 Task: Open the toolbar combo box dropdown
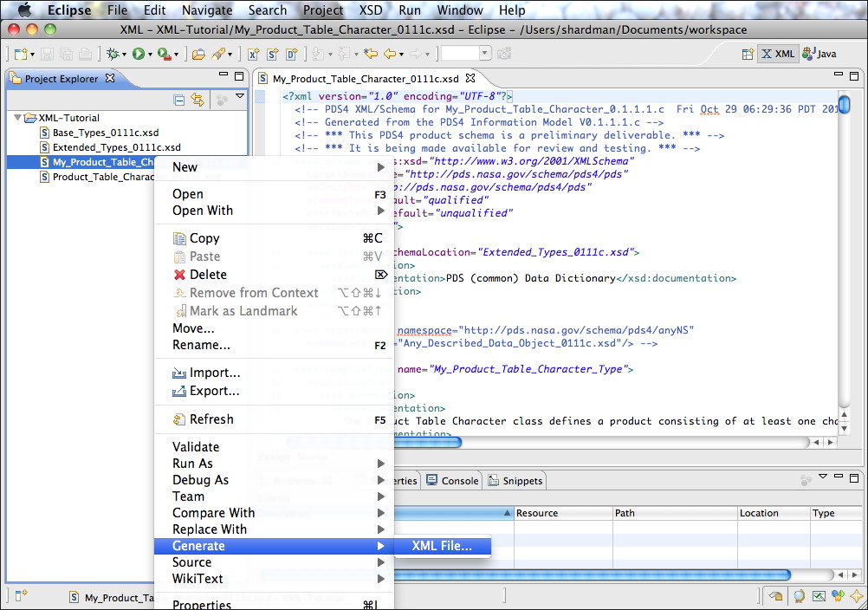click(484, 54)
